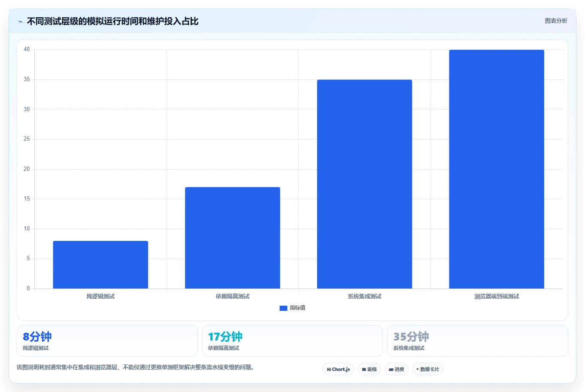Toggle the 指标值 legend entry
The width and height of the screenshot is (585, 392).
[x=292, y=308]
